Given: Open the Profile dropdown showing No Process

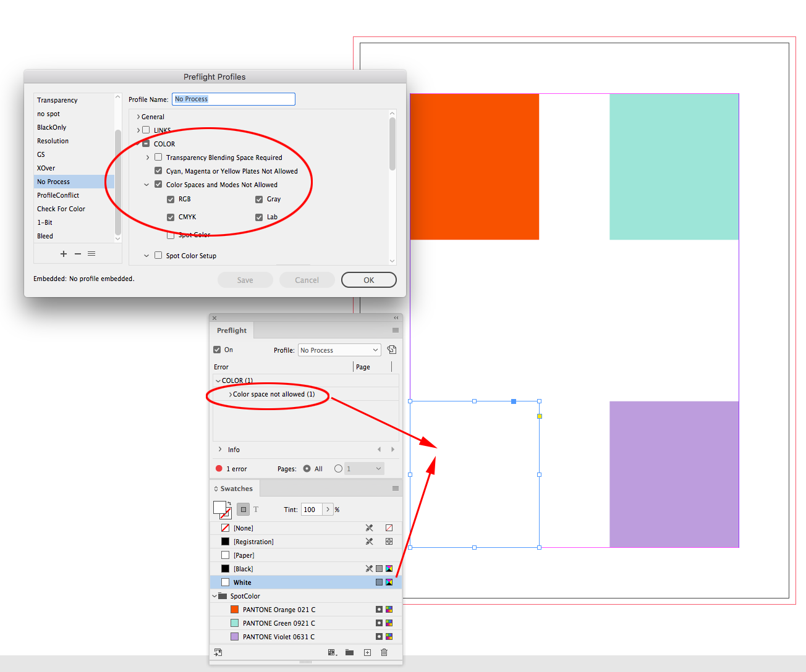Looking at the screenshot, I should pos(339,350).
